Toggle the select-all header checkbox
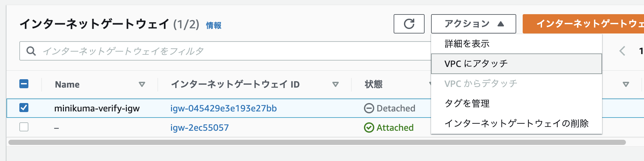Screen dimensions: 644x161 (x=24, y=84)
